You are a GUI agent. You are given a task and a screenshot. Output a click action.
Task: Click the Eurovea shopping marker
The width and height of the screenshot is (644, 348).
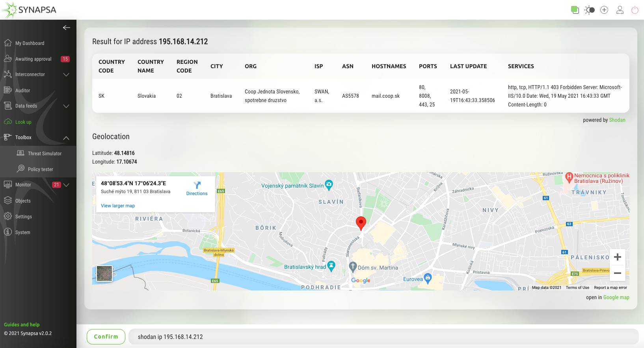click(428, 278)
